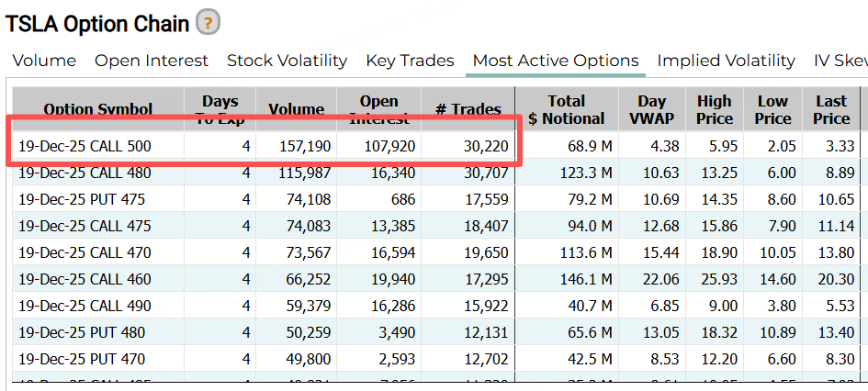Select the Most Active Options tab

tap(556, 61)
